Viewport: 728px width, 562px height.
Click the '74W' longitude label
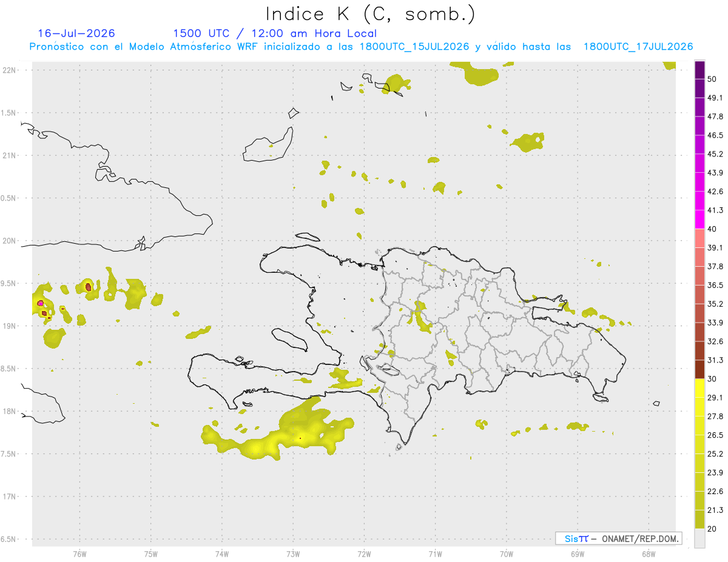point(221,554)
